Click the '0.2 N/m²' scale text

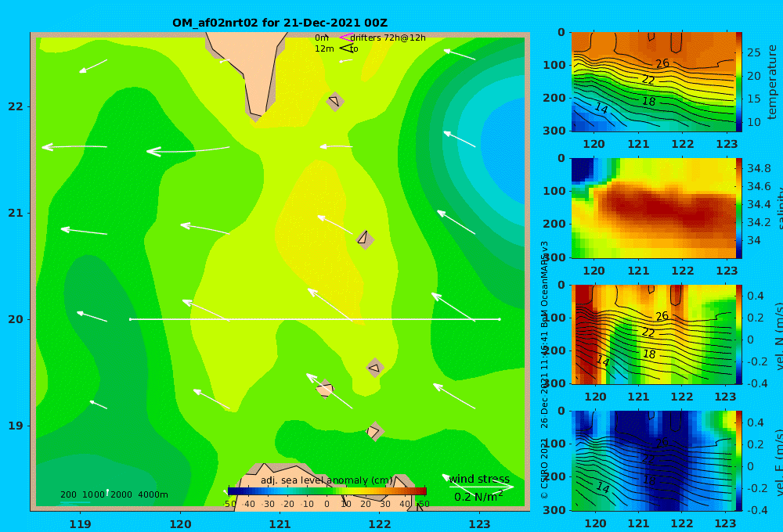478,497
